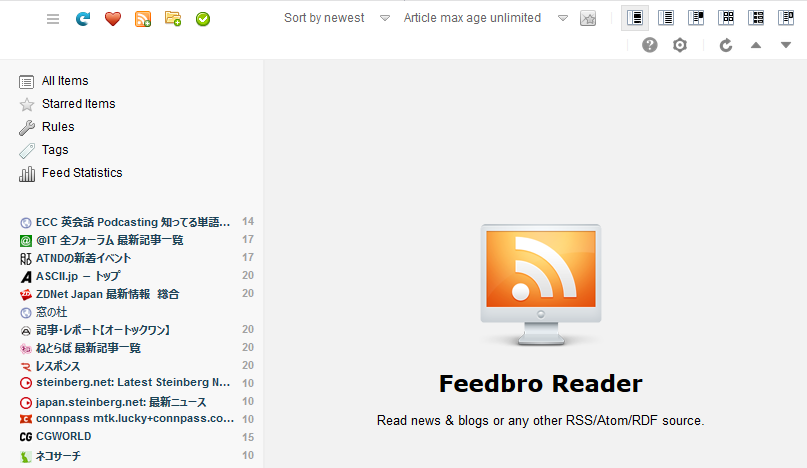This screenshot has height=468, width=807.
Task: Click the add new folder icon
Action: (173, 19)
